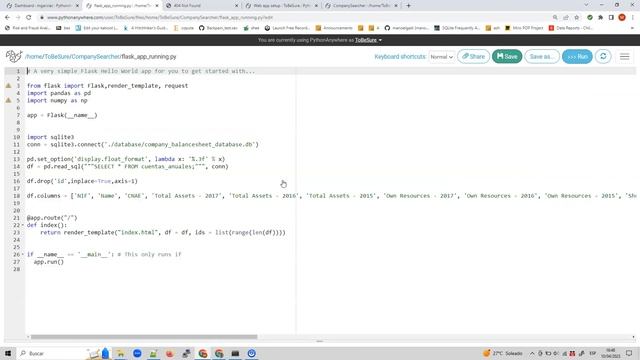Viewport: 640px width, 360px height.
Task: Click the line number 18 in gutter
Action: pyautogui.click(x=16, y=196)
